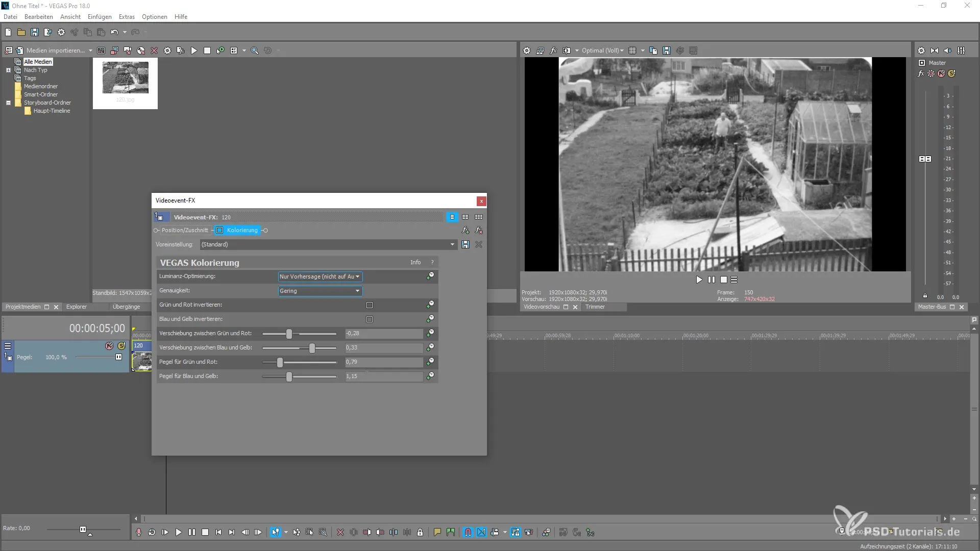Open project properties gear in the main toolbar
Image resolution: width=980 pixels, height=551 pixels.
click(x=61, y=32)
